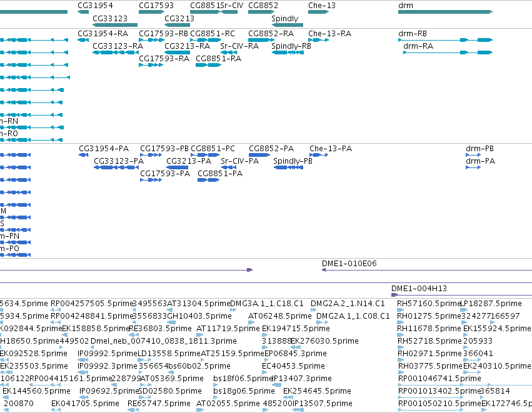532x413 pixels.
Task: Select the CG8851-PA protein glyph
Action: coord(208,180)
